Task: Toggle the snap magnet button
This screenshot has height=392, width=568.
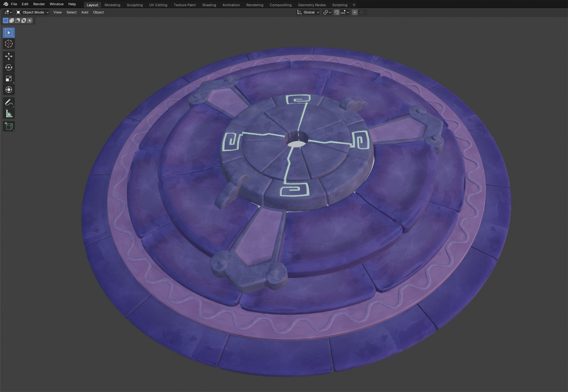Action: coord(337,12)
